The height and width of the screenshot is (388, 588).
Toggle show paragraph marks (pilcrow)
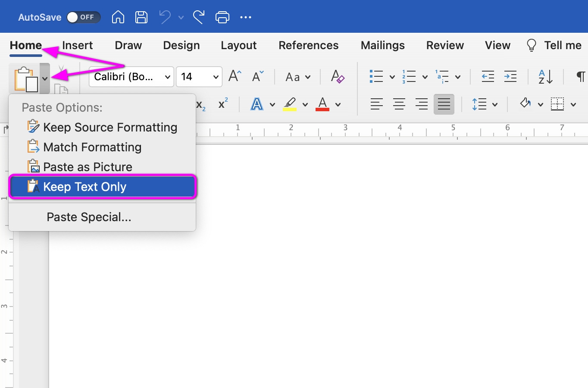[x=580, y=77]
